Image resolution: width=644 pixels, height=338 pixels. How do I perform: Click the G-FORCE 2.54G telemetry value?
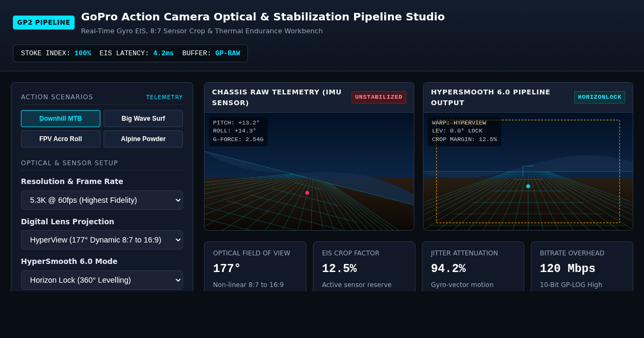[238, 139]
